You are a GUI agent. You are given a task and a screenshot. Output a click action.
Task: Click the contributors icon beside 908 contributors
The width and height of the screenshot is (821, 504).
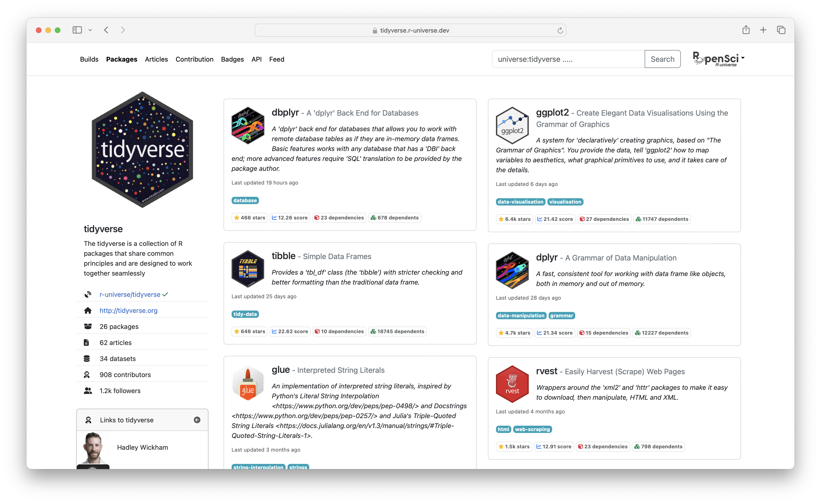tap(87, 374)
